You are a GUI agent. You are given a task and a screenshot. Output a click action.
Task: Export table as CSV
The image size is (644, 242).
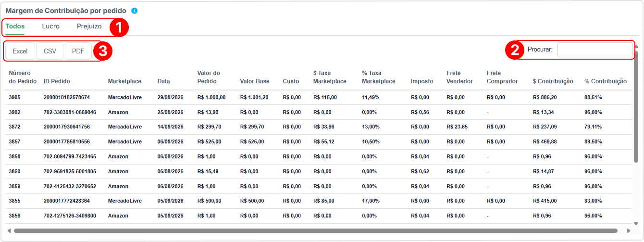[x=50, y=51]
